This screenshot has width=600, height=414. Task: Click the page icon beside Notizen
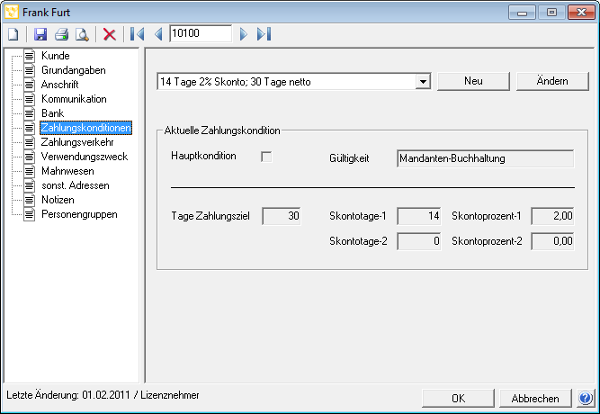point(29,200)
